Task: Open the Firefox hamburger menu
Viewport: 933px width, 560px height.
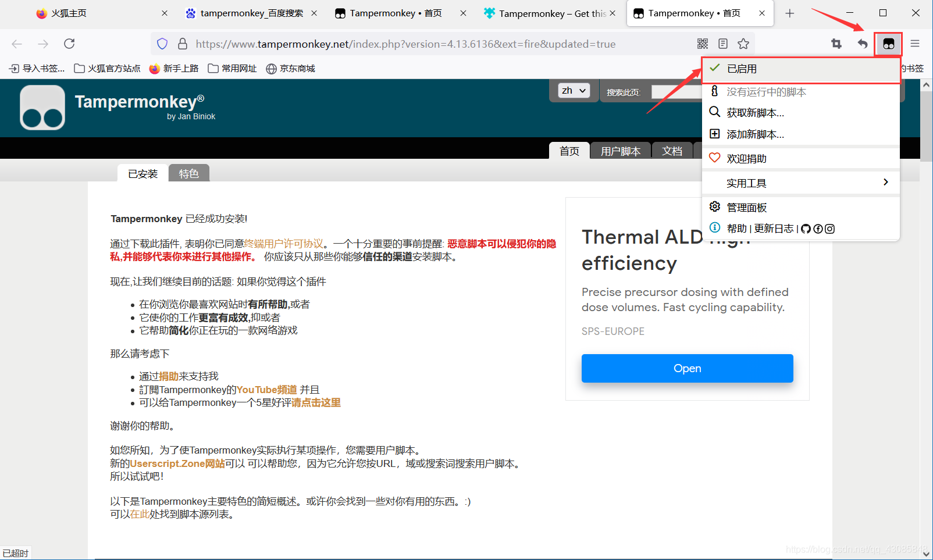Action: 915,44
